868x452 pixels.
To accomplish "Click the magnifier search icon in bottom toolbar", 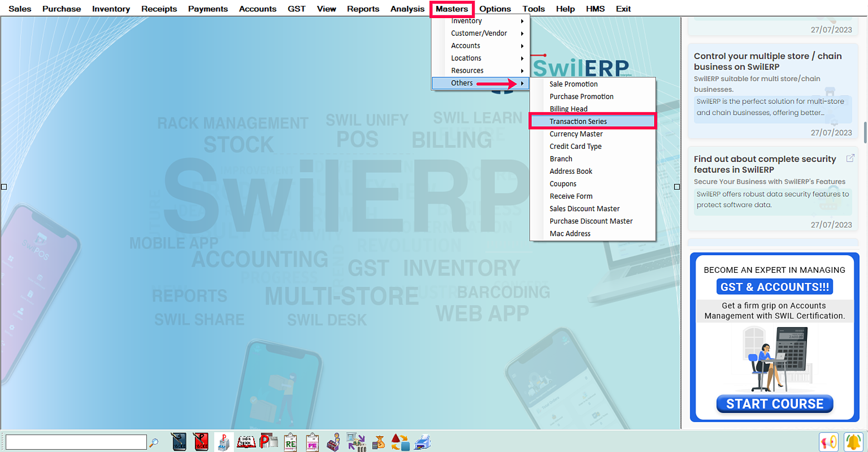I will click(154, 442).
